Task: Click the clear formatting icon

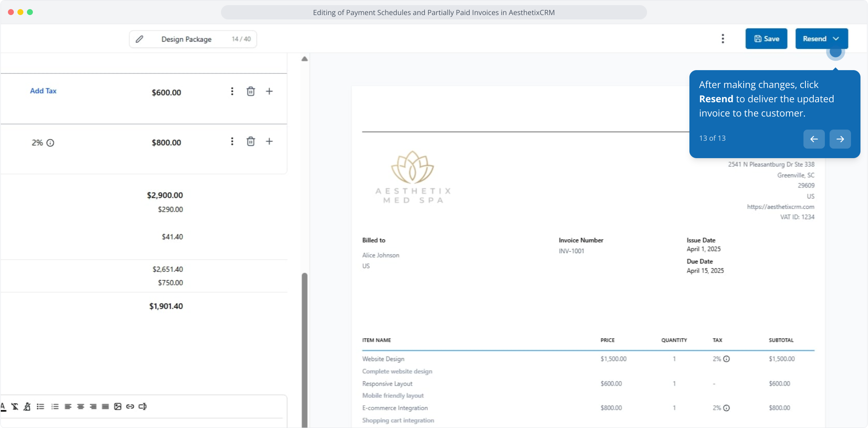Action: click(x=15, y=407)
